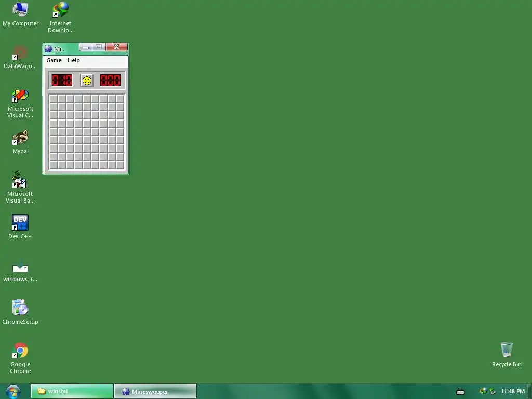Select the Recycle Bin icon

(x=507, y=354)
